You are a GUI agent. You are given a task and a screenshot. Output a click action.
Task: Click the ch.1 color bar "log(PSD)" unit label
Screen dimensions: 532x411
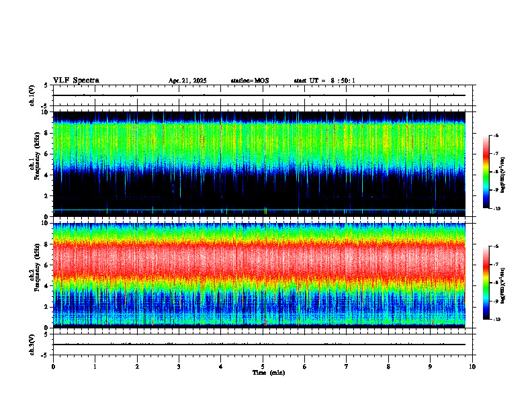click(503, 175)
